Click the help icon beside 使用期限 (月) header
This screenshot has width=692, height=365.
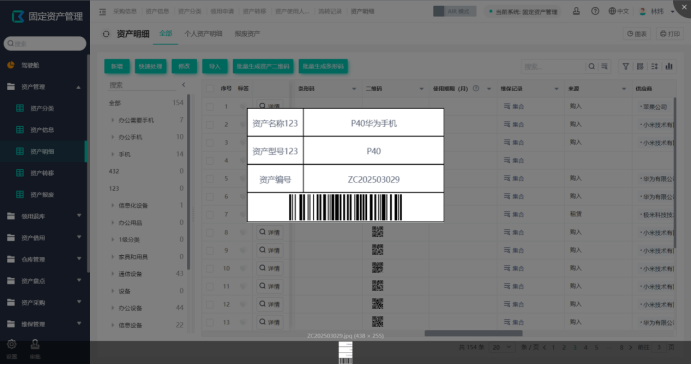click(476, 88)
